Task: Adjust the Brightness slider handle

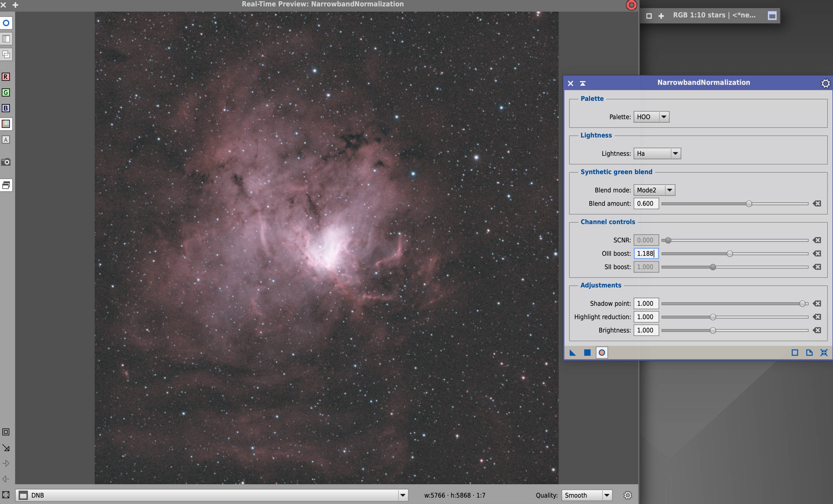Action: (713, 330)
